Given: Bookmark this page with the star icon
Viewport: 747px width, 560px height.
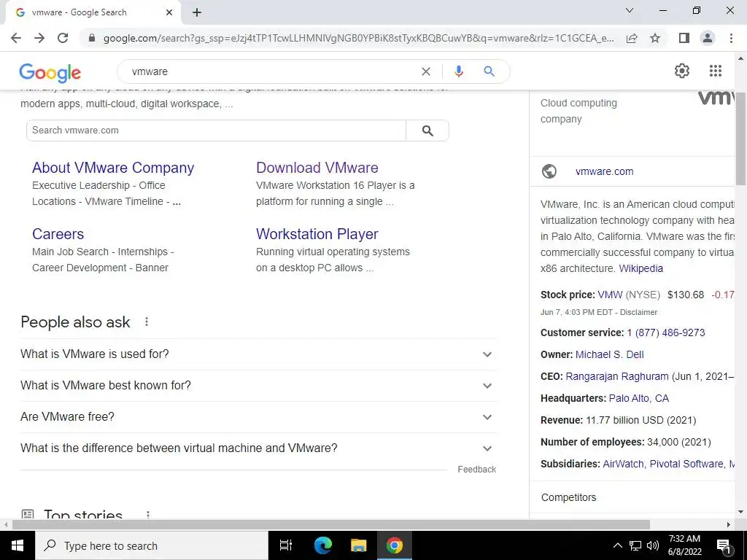Looking at the screenshot, I should click(x=655, y=38).
